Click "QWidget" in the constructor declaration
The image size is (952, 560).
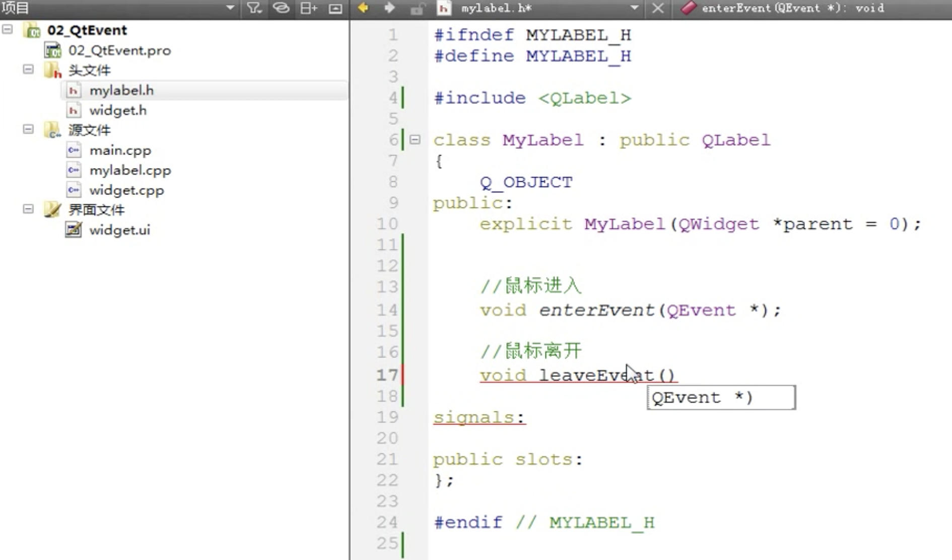719,224
